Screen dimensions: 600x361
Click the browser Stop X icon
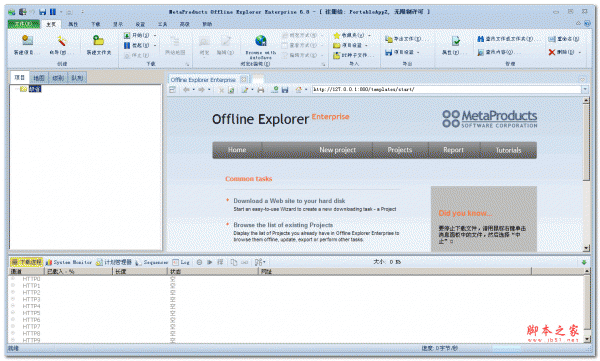pos(221,90)
